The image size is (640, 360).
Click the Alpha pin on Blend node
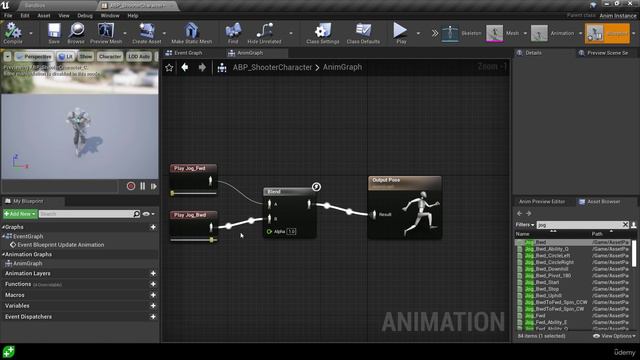coord(269,231)
